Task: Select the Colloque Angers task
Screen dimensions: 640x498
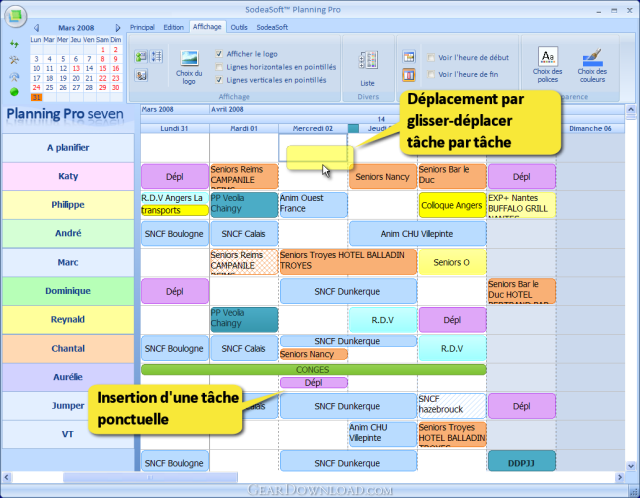Action: 452,205
